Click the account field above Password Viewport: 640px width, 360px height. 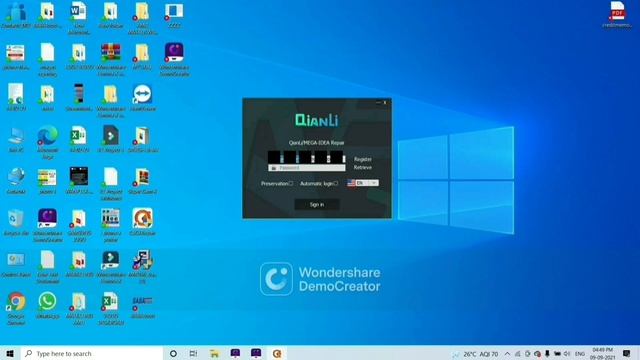tap(307, 157)
